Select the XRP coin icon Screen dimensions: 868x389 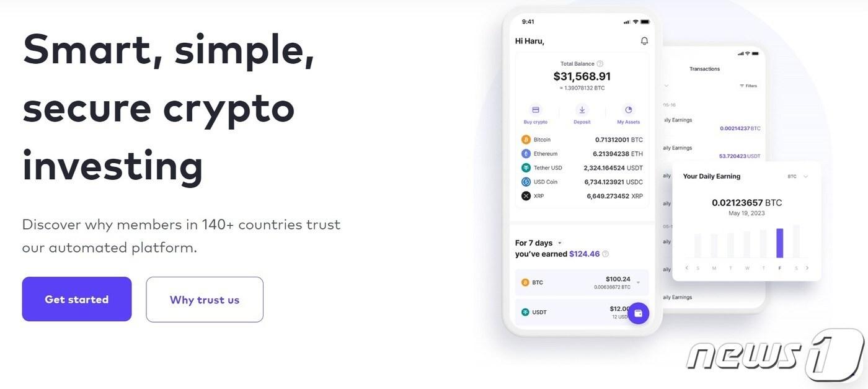pyautogui.click(x=526, y=196)
